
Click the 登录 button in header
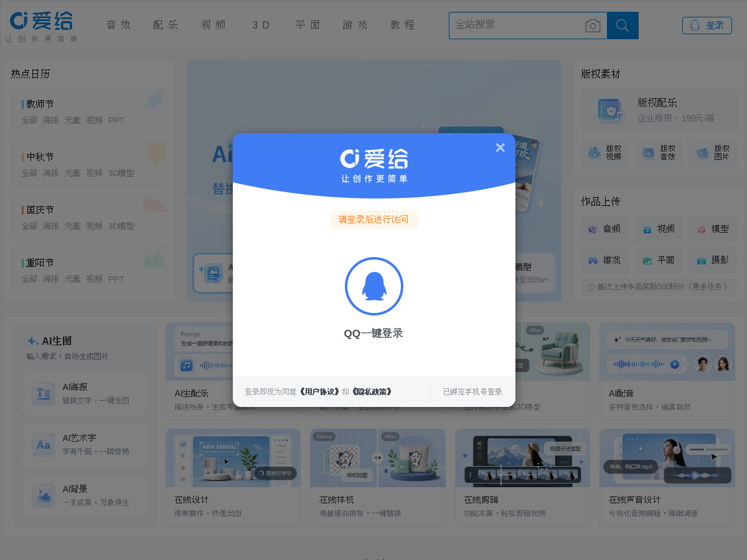[x=707, y=26]
